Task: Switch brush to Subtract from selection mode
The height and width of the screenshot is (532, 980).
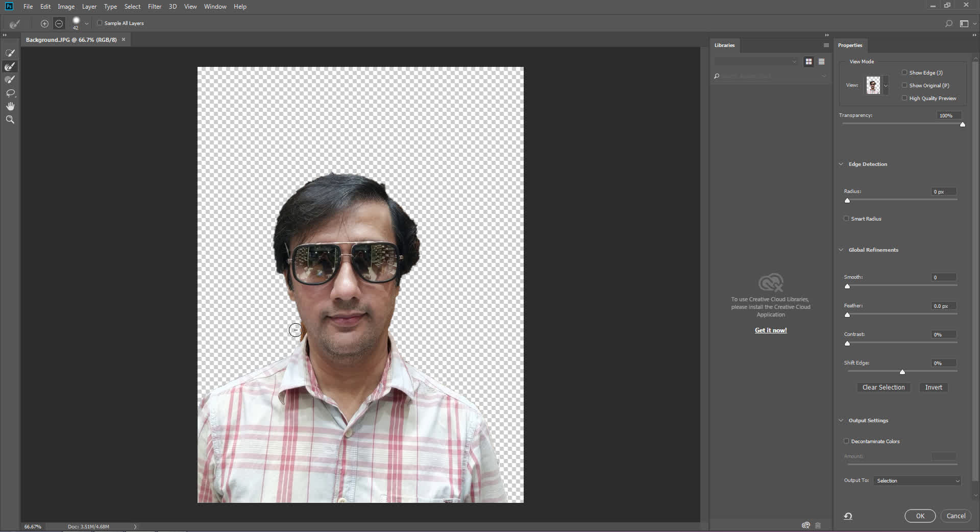Action: pyautogui.click(x=59, y=23)
